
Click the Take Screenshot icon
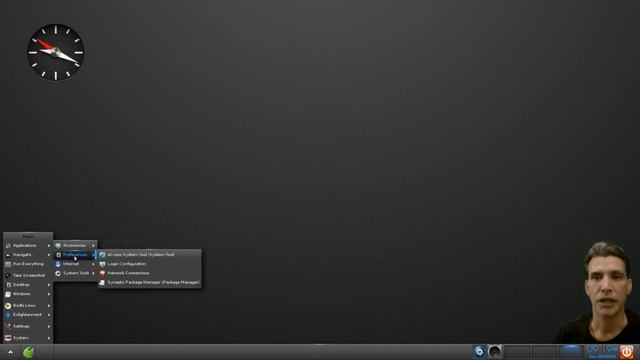coord(8,276)
